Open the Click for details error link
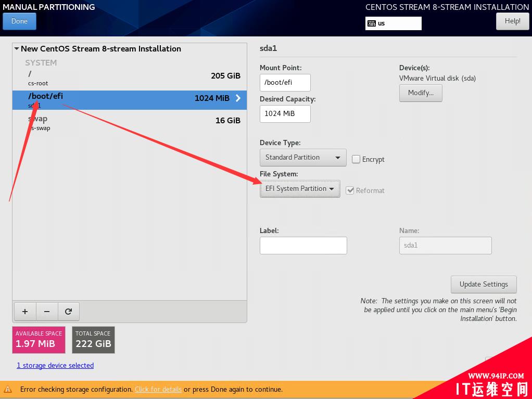This screenshot has height=399, width=532. pyautogui.click(x=158, y=389)
